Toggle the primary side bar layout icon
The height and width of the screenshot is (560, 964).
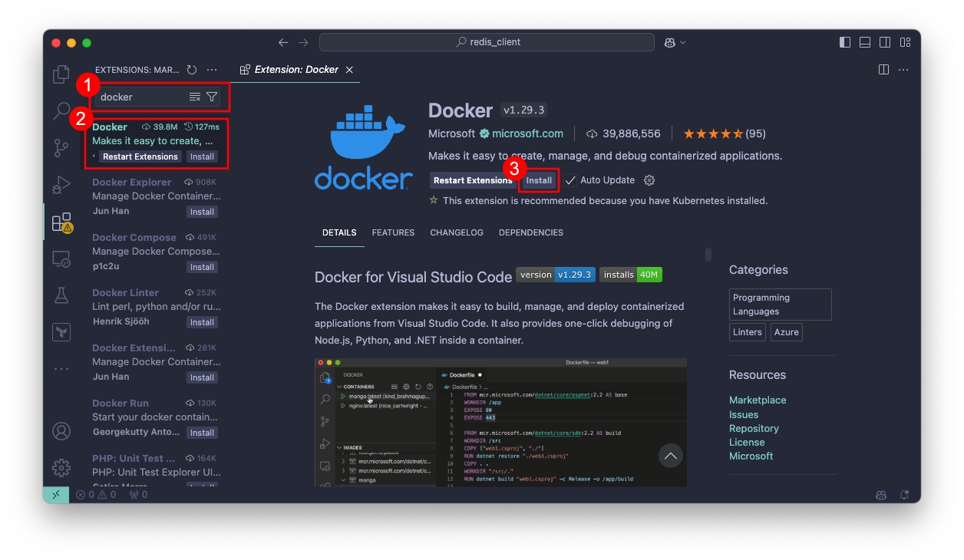(x=845, y=42)
